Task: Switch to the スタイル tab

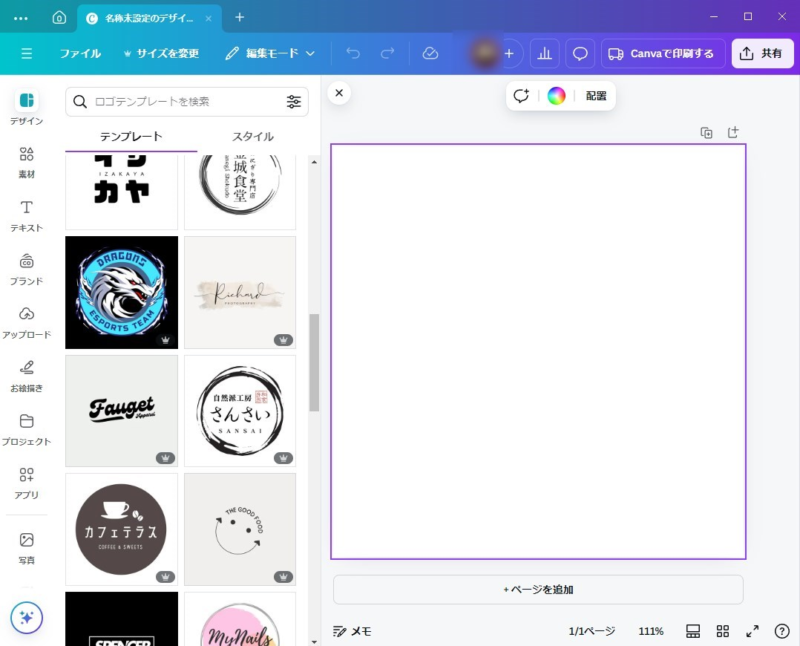Action: click(x=253, y=136)
